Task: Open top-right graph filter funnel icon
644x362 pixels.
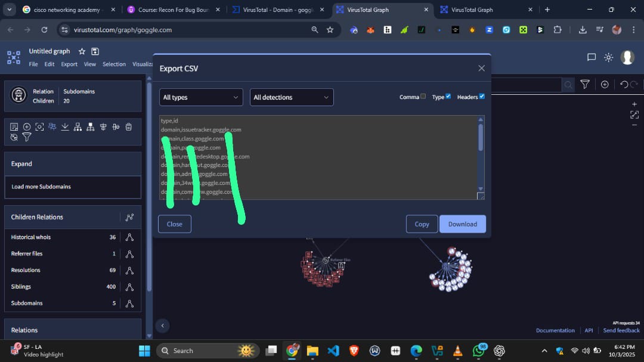Action: (x=585, y=85)
